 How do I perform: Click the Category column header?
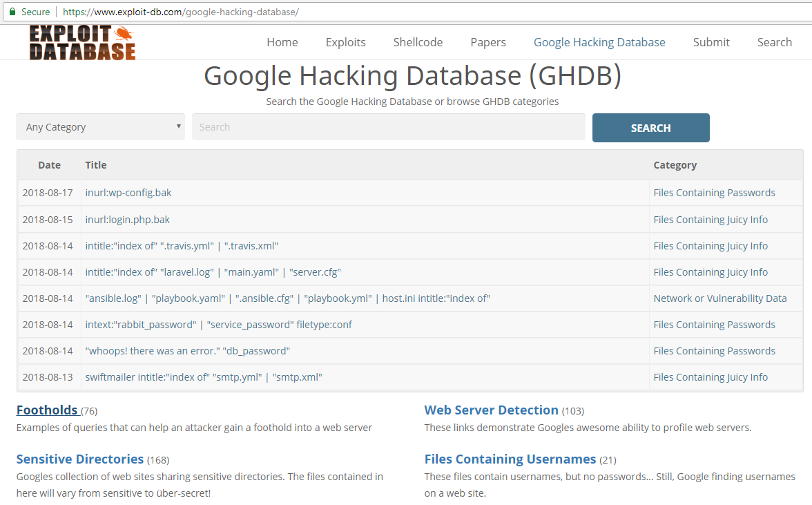tap(675, 165)
